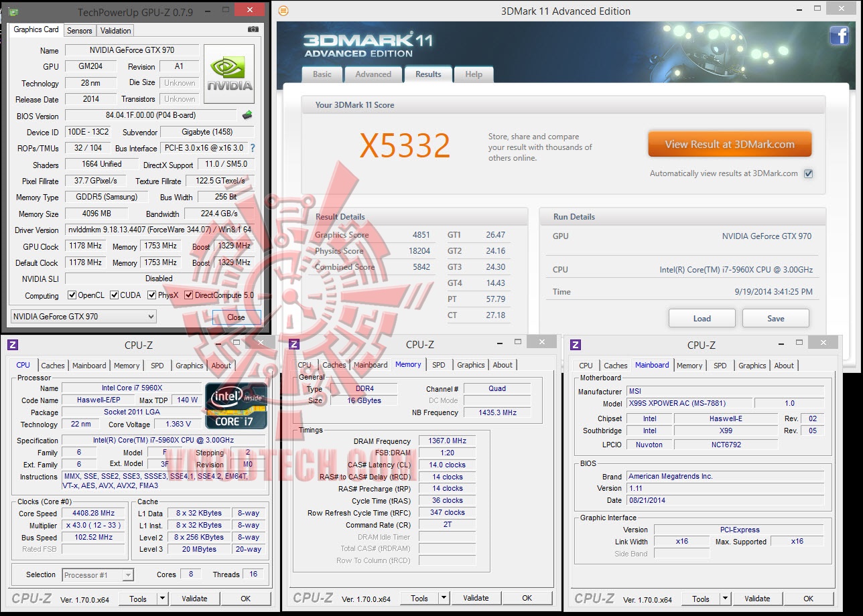Click the GPU-Z title bar app icon
The width and height of the screenshot is (863, 616).
(13, 12)
